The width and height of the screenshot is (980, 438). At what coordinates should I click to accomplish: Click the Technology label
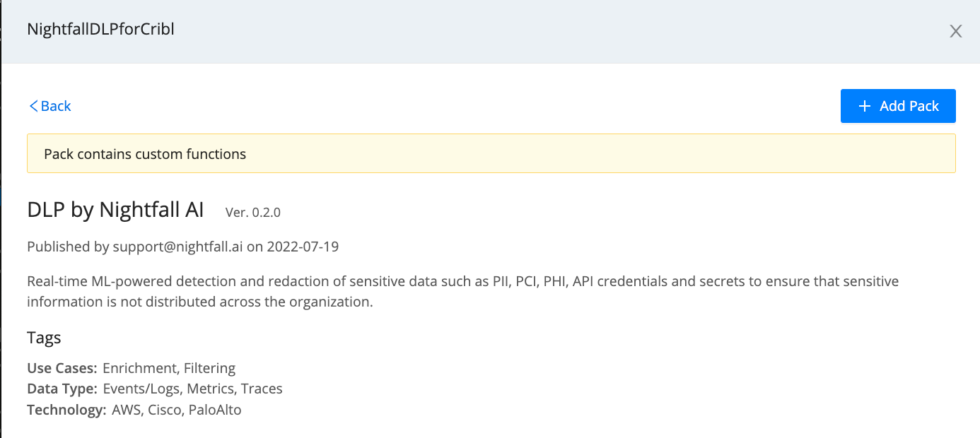coord(66,410)
